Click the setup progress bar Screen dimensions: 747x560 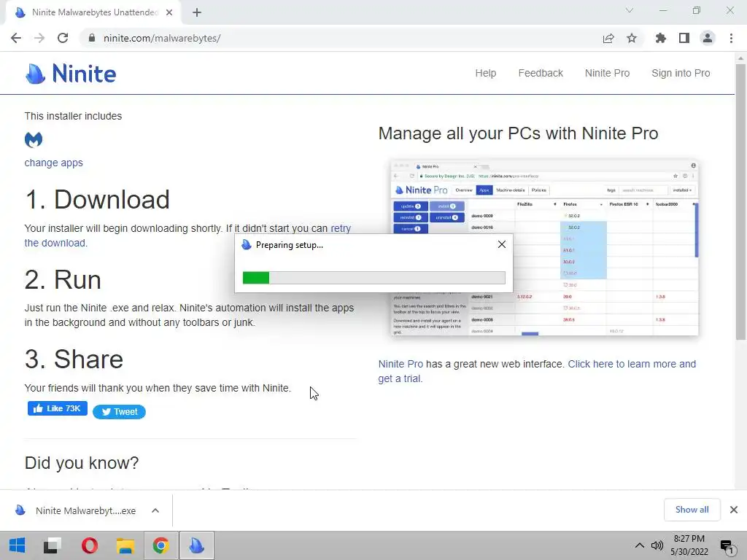point(374,278)
